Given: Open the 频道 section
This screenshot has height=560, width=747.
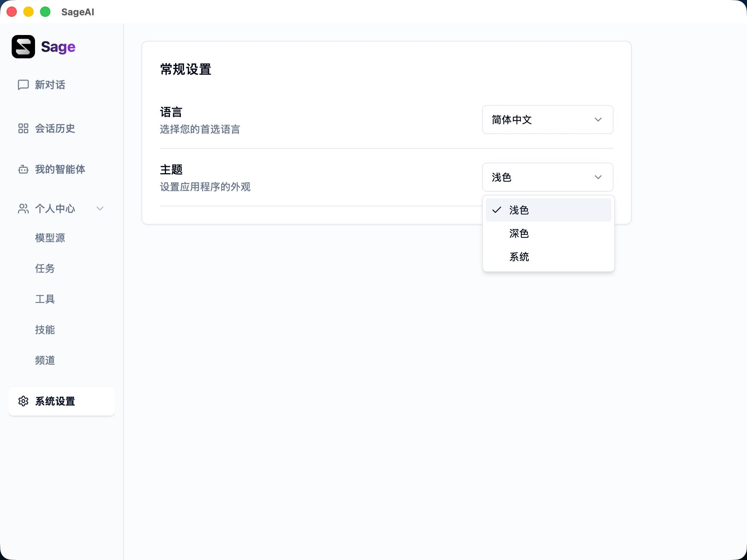Looking at the screenshot, I should coord(45,361).
